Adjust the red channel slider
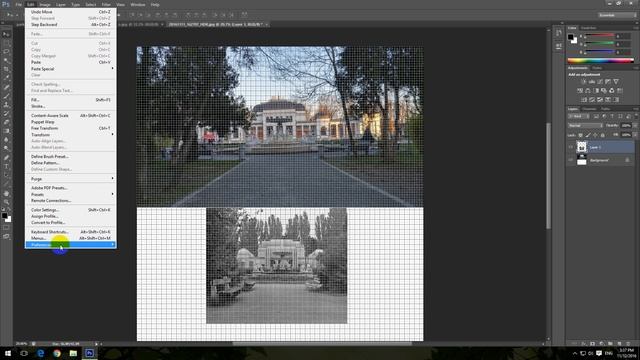The width and height of the screenshot is (640, 360). (600, 36)
